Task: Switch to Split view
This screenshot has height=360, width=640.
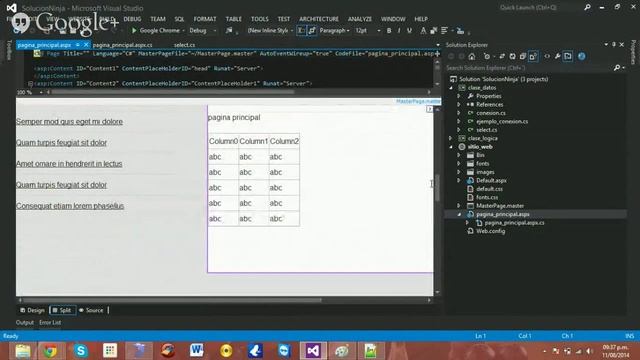Action: tap(62, 310)
